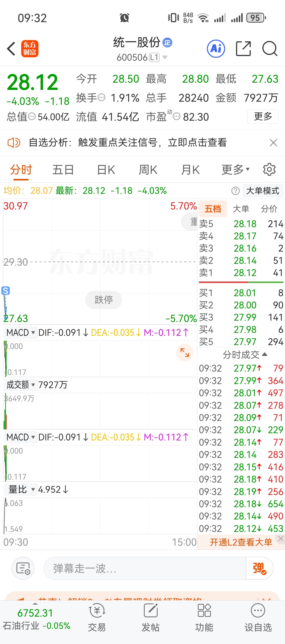Open chart settings gear
This screenshot has height=644, width=285.
coord(269,170)
